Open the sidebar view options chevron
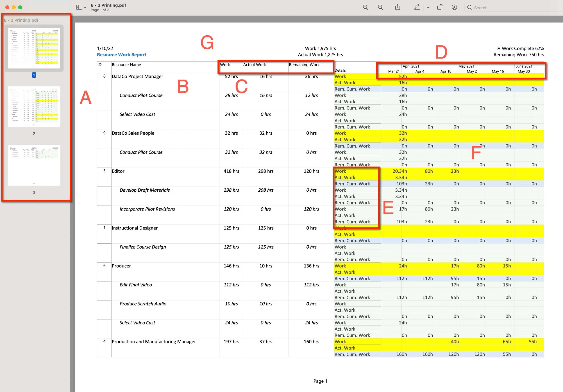The image size is (563, 392). pyautogui.click(x=85, y=8)
